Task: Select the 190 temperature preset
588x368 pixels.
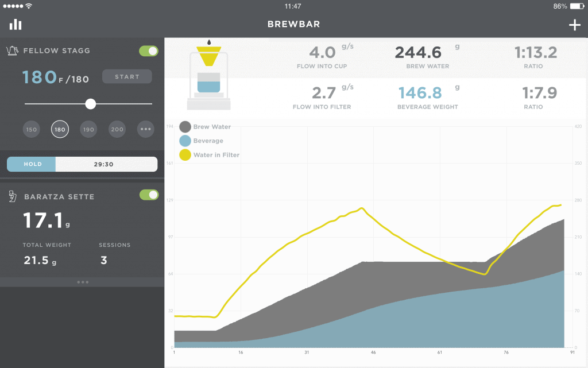Action: click(x=88, y=129)
